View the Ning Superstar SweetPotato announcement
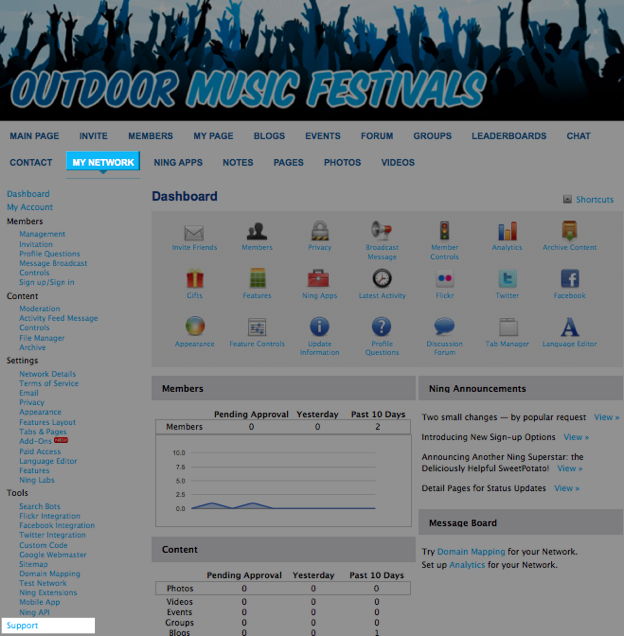Screen dimensions: 624x636 click(x=570, y=468)
